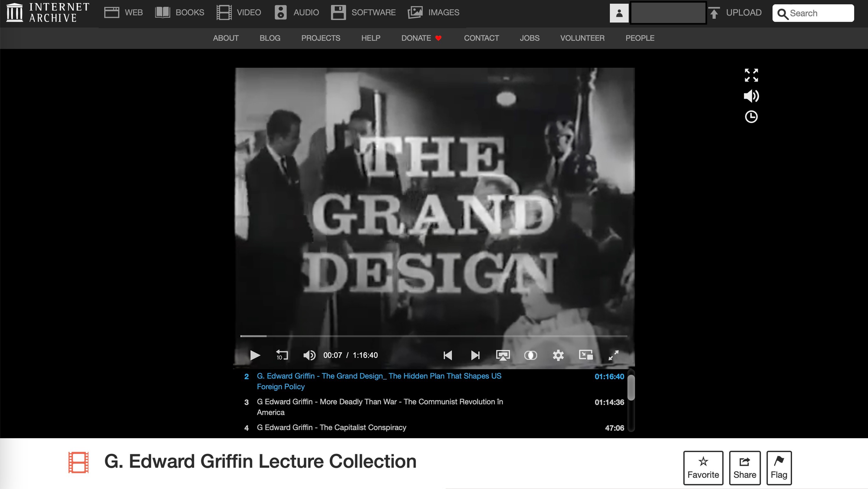
Task: Go to the BLOG menu item
Action: (x=270, y=38)
